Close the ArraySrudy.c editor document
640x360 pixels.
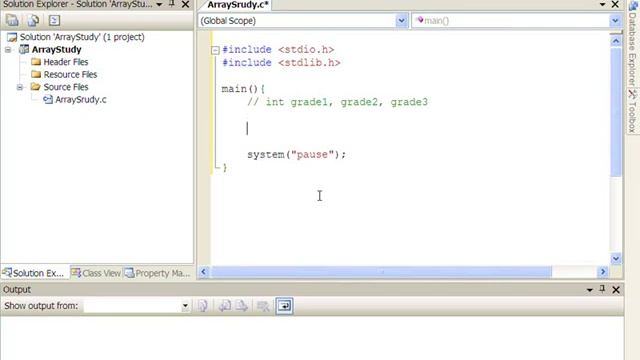point(615,4)
